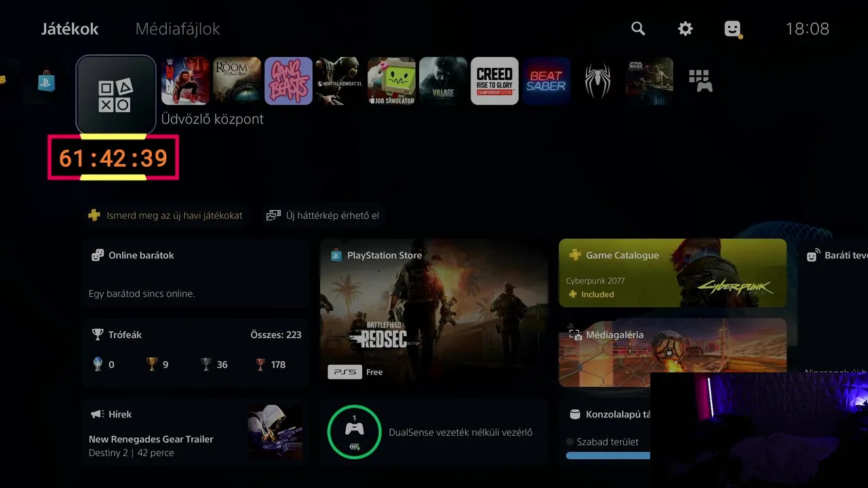Open the Konzolalapú storage card header

[610, 414]
